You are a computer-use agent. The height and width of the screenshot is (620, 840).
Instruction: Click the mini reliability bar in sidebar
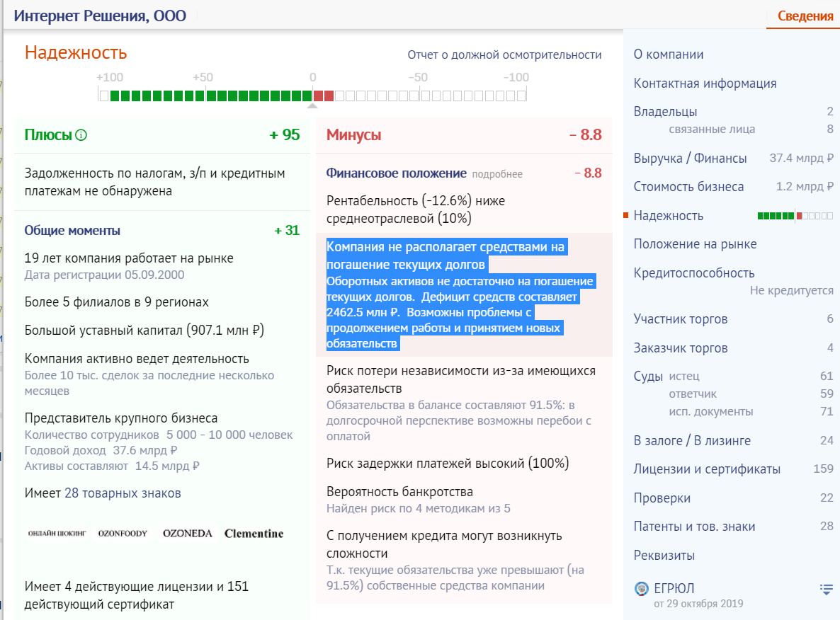[x=795, y=216]
